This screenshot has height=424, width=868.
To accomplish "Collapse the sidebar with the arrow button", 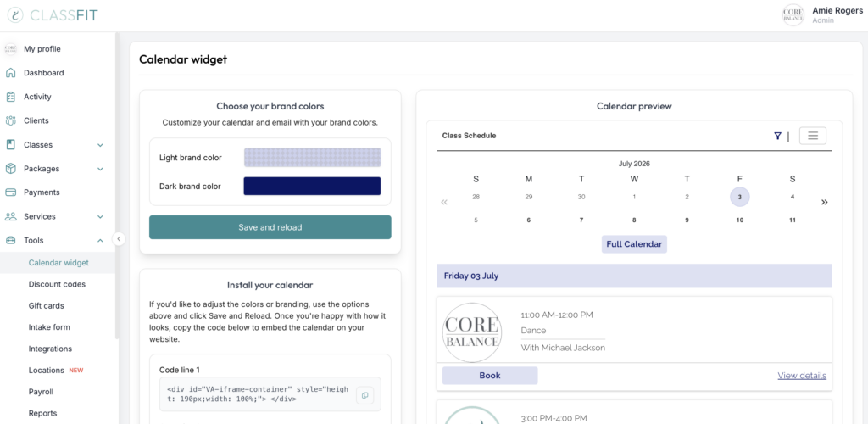I will [x=119, y=239].
